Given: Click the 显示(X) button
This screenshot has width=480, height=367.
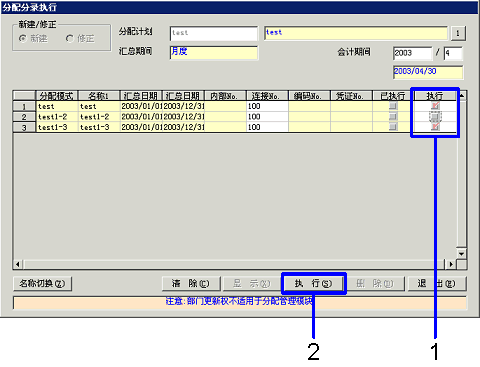Looking at the screenshot, I should pos(252,284).
